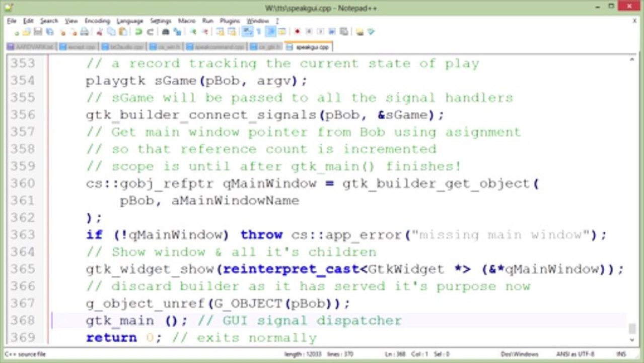Viewport: 644px width, 363px height.
Task: Switch to the cs_win.h tab
Action: click(x=166, y=47)
